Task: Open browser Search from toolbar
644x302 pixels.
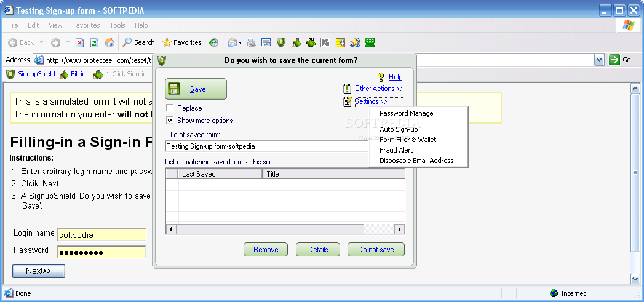Action: [x=139, y=42]
